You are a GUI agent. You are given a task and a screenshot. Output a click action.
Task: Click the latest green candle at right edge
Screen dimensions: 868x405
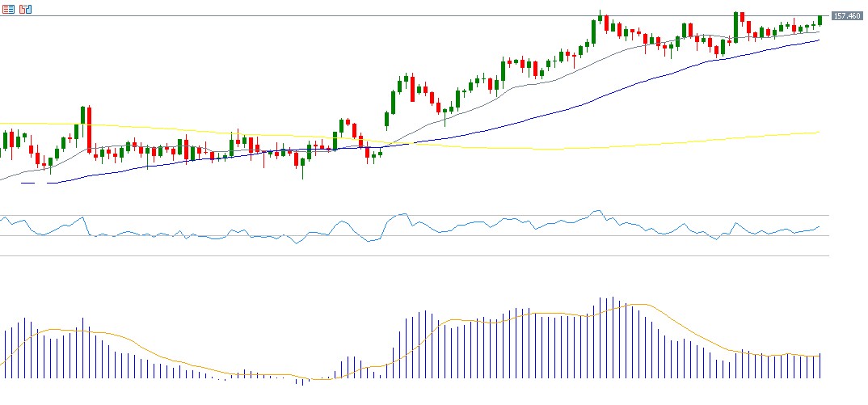pos(820,20)
